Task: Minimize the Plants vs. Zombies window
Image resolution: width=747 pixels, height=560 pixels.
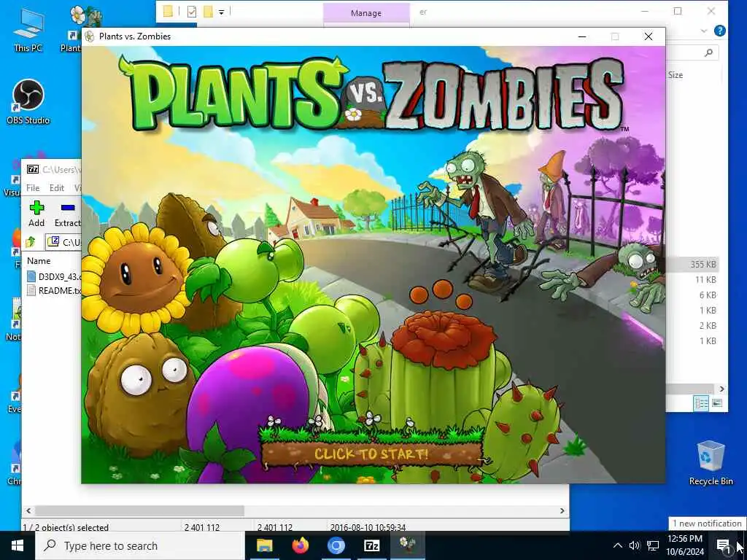Action: click(x=581, y=36)
